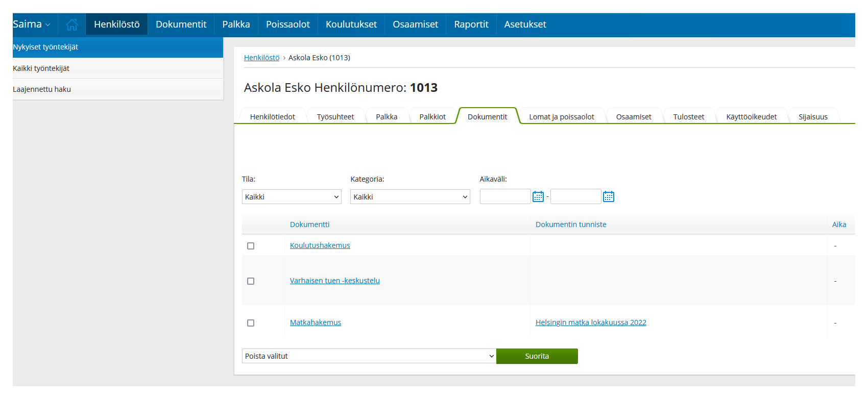Switch to the Palkkiot tab
Screen dimensions: 868x399
tap(433, 117)
